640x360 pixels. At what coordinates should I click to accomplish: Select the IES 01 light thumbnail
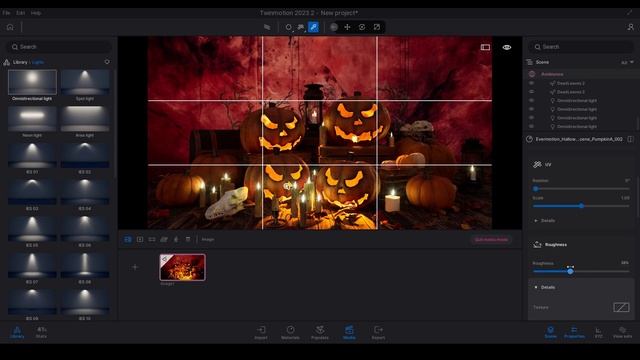(x=32, y=156)
